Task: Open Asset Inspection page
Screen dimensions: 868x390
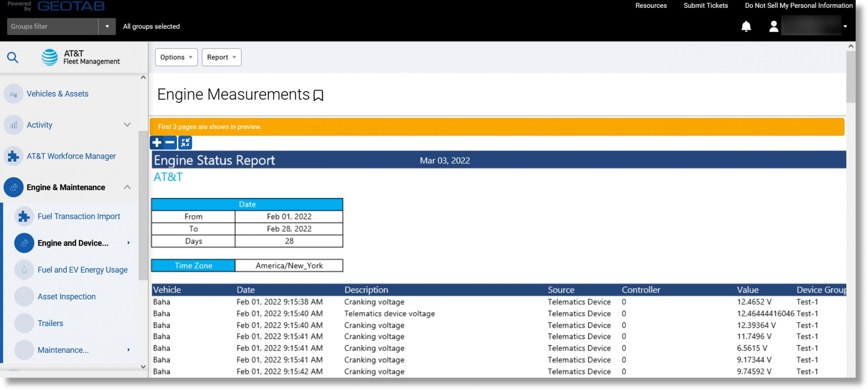Action: click(x=66, y=296)
